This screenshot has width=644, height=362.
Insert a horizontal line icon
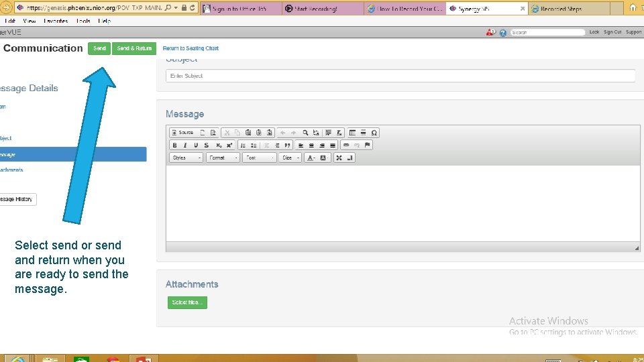pos(363,133)
